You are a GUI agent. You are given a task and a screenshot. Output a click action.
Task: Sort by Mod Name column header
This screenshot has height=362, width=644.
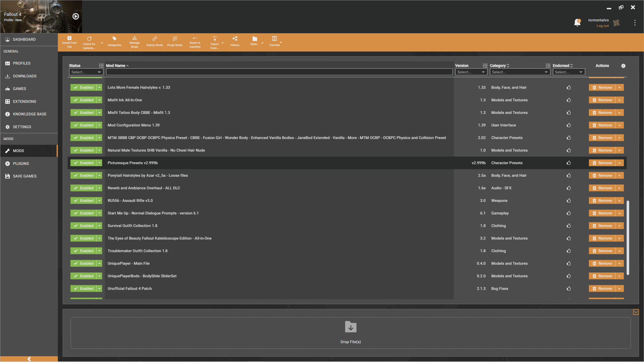tap(117, 66)
